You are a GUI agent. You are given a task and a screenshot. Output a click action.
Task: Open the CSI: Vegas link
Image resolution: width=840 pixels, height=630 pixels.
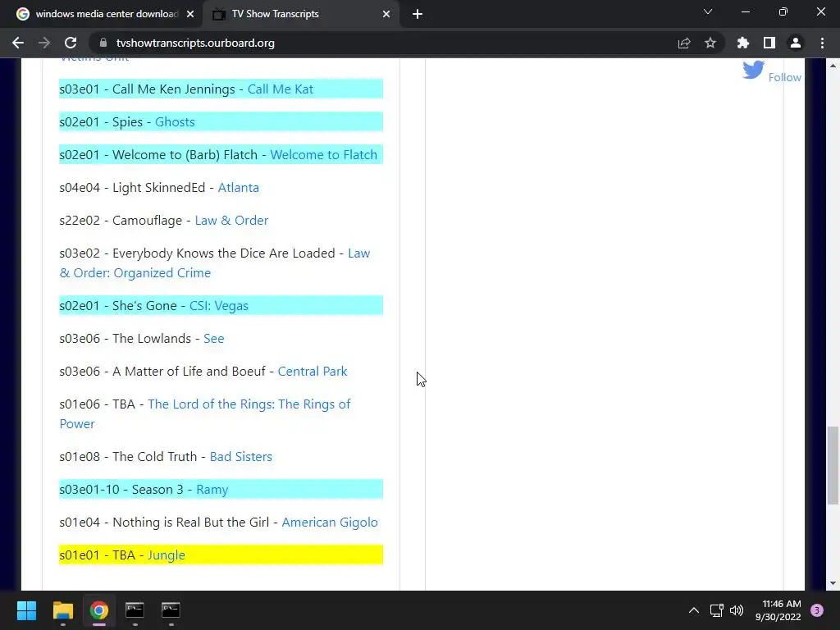coord(218,305)
